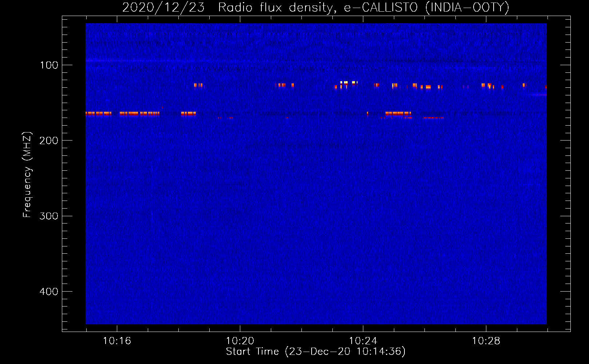
Task: Click the "Frequency (MHZ)" axis label
Action: coord(27,175)
